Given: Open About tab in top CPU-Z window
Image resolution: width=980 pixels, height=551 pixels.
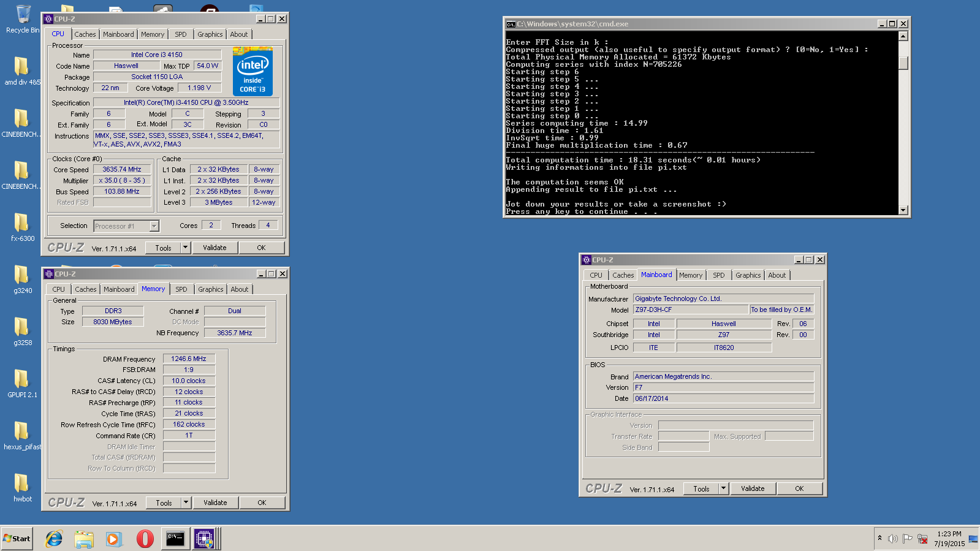Looking at the screenshot, I should 239,34.
